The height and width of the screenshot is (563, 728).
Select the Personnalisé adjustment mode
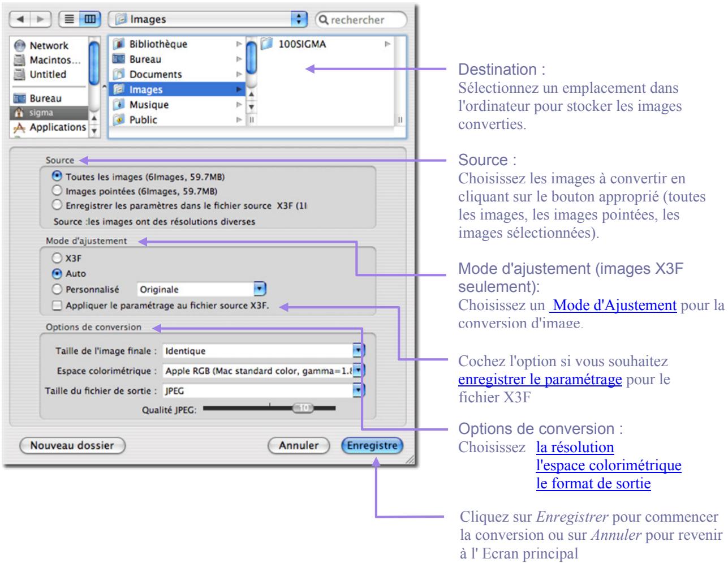(57, 289)
